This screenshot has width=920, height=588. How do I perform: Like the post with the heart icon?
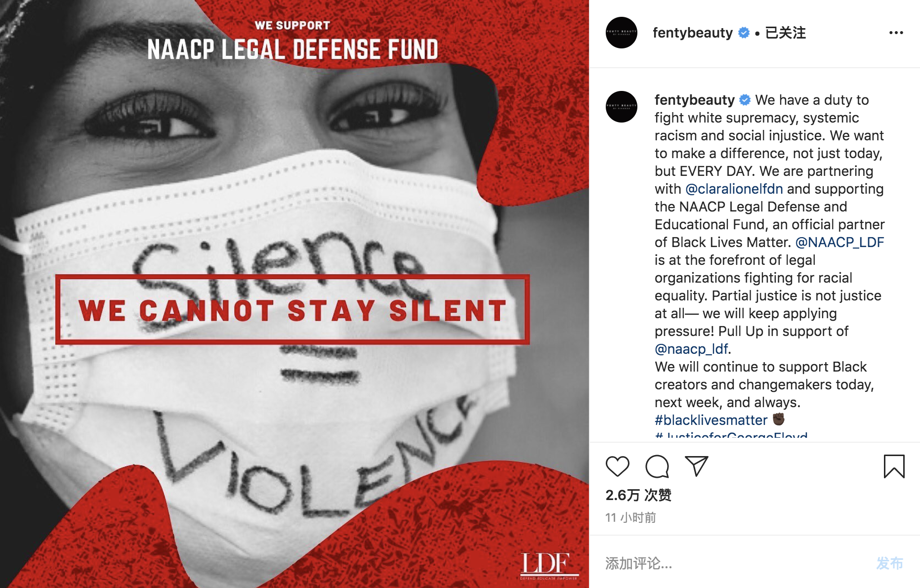[617, 466]
